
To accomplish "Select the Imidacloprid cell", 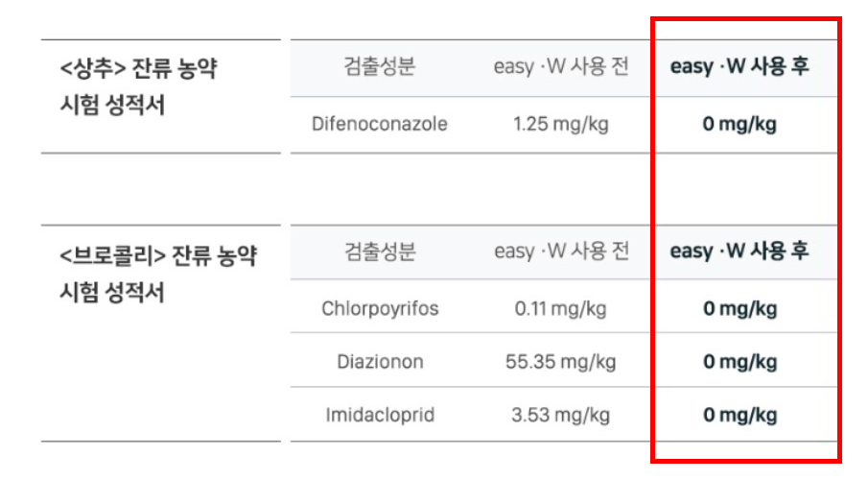I will (x=380, y=415).
